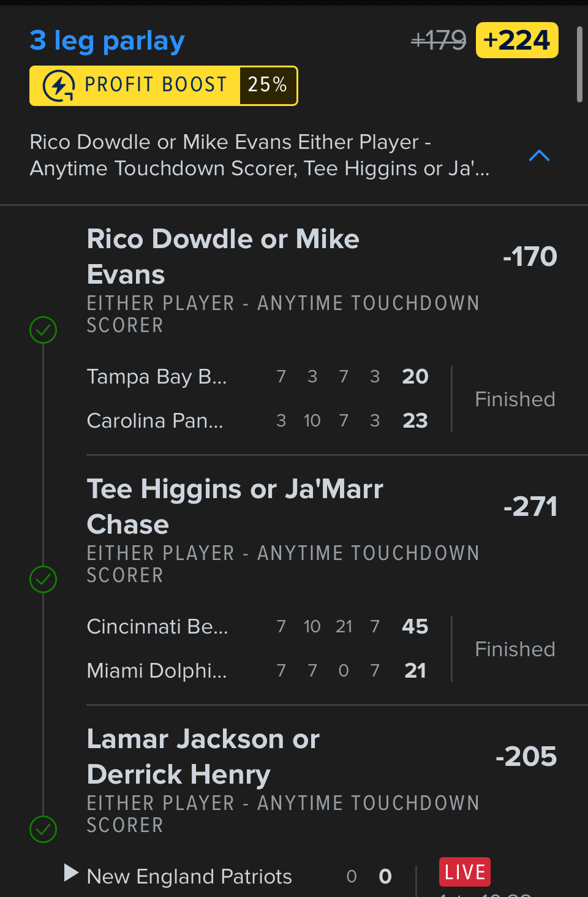Tap the Cincinnati Bengals score row
588x897 pixels.
(x=257, y=626)
